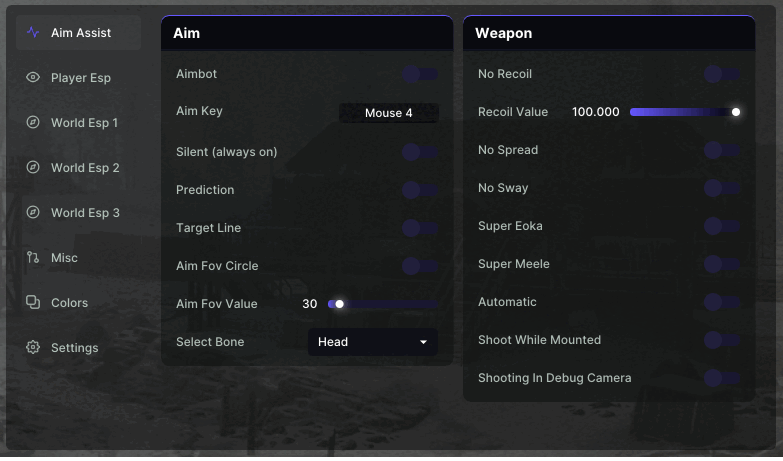The height and width of the screenshot is (461, 783).
Task: Switch to the Player Esp tab label
Action: [81, 78]
